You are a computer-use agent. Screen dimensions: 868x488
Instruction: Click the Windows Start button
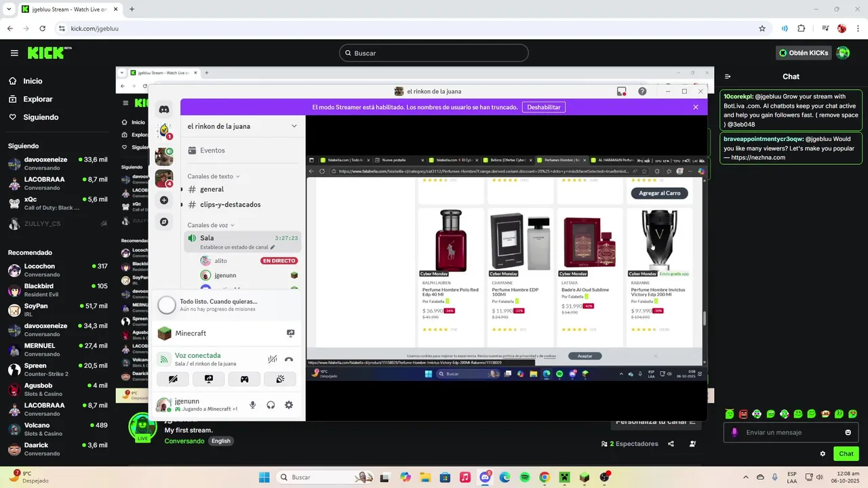[x=264, y=477]
